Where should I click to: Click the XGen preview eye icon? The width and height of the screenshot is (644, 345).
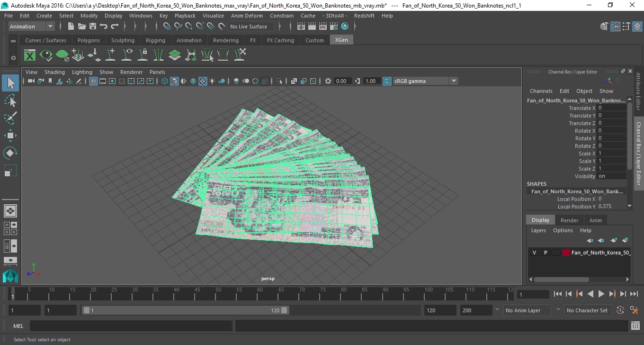coord(46,55)
